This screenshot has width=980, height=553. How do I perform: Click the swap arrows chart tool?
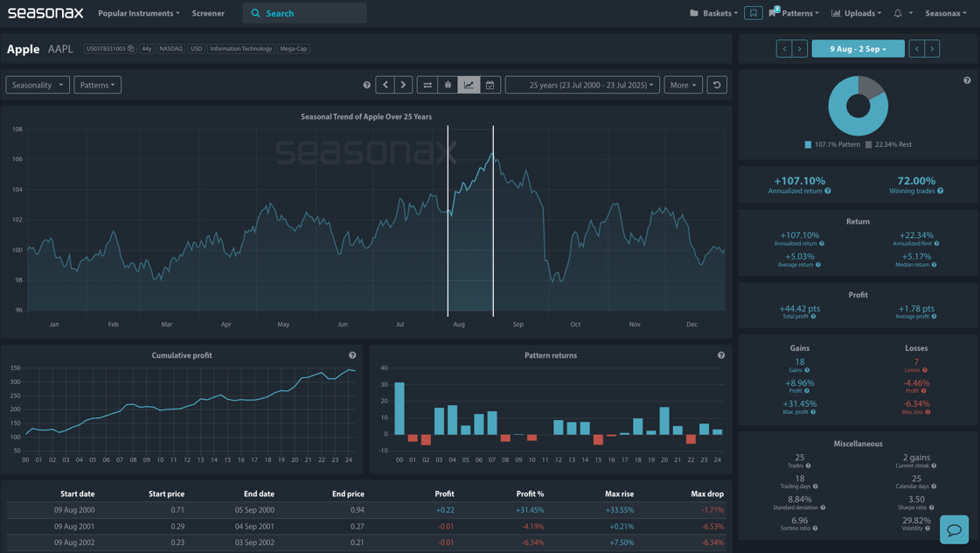(x=427, y=85)
